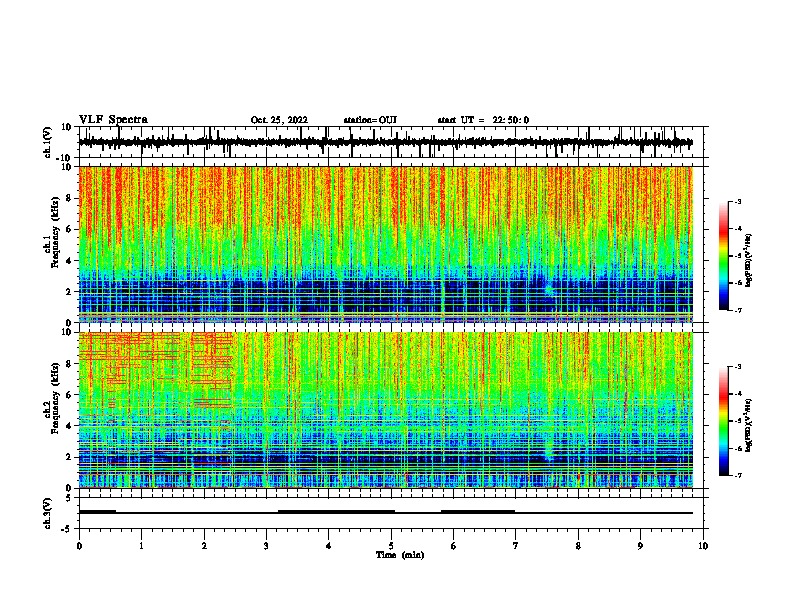This screenshot has height=612, width=792.
Task: Click the 'ch.1(V)' waveform axis label
Action: tap(47, 142)
